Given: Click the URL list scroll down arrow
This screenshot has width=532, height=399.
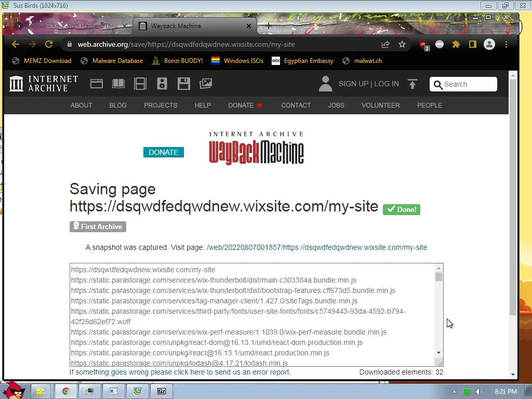Looking at the screenshot, I should (438, 353).
